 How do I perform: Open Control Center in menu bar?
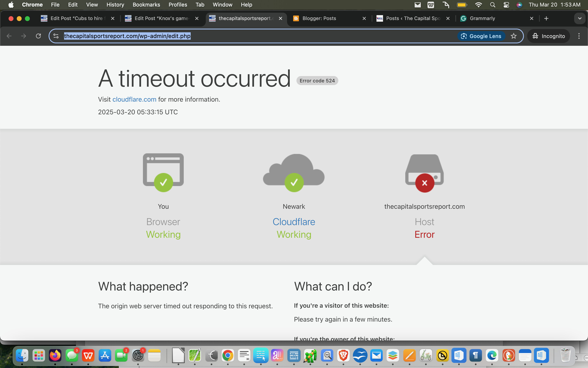click(x=506, y=5)
